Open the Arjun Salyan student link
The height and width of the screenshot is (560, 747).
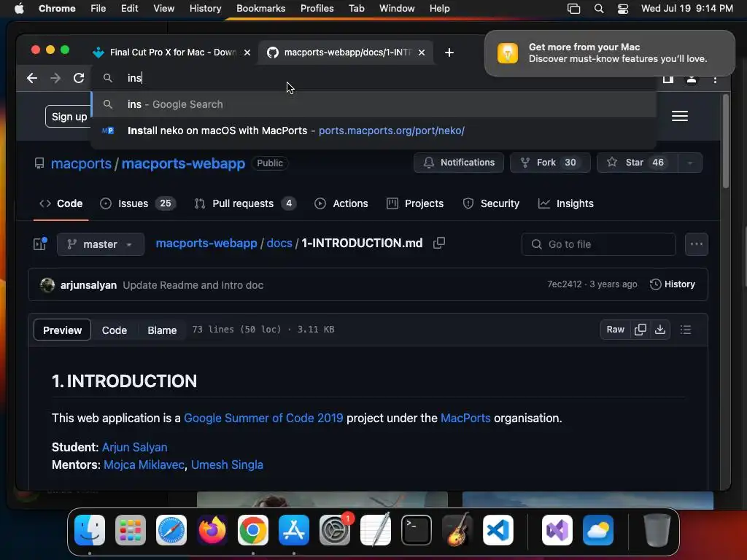134,447
